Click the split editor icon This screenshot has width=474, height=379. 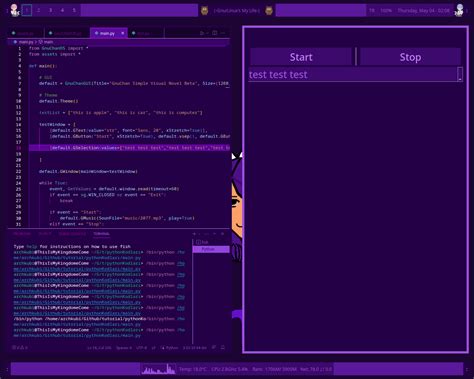tap(215, 33)
